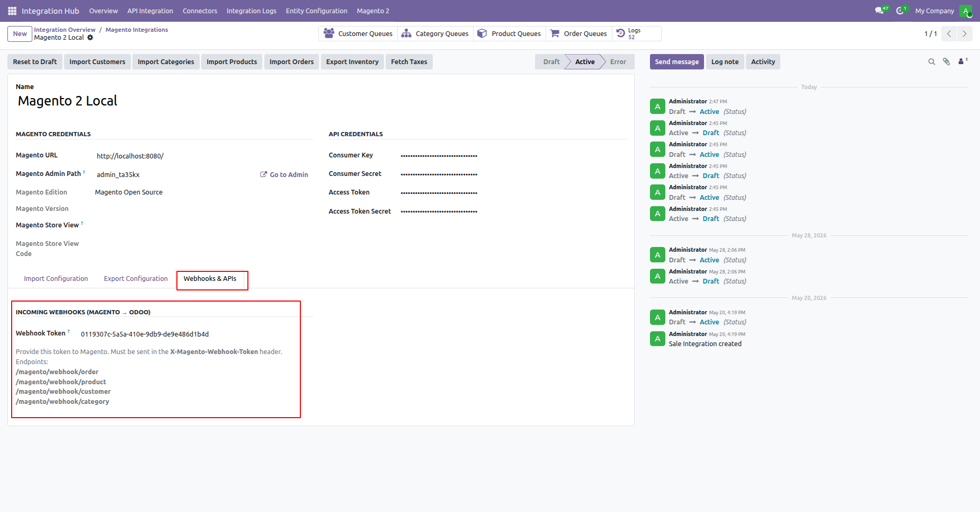The height and width of the screenshot is (512, 980).
Task: Open the Connectors menu
Action: (x=200, y=11)
